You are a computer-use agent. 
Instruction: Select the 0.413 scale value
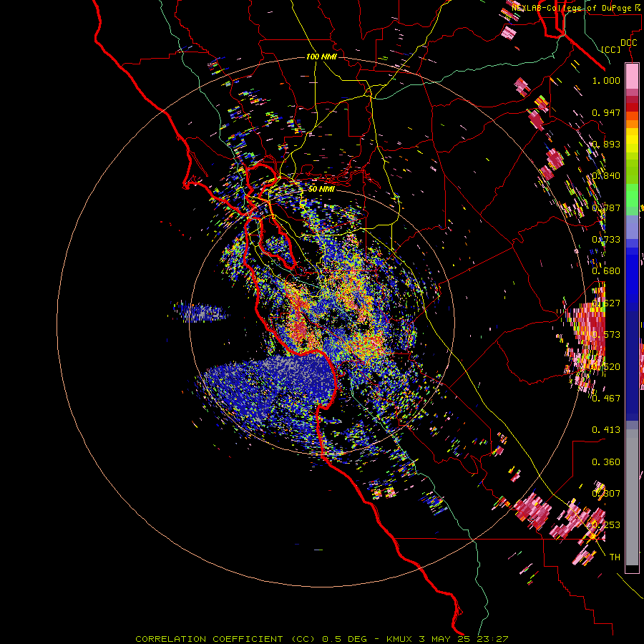pos(606,430)
